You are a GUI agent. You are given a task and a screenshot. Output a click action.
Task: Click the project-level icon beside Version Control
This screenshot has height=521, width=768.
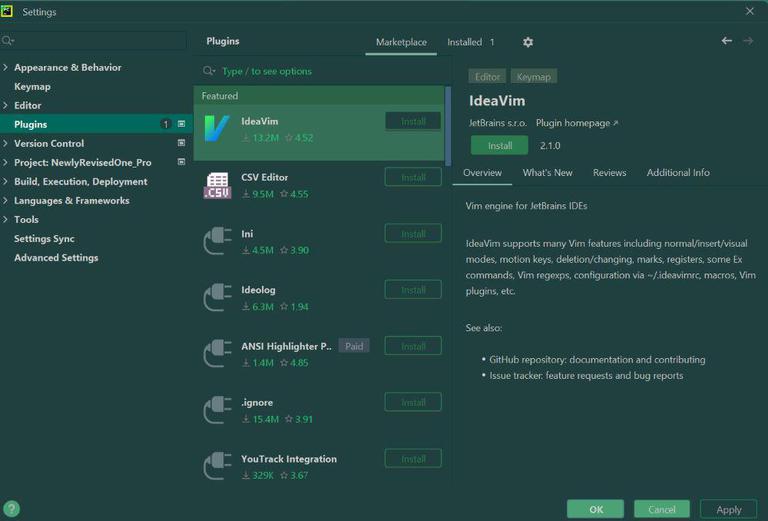tap(181, 143)
